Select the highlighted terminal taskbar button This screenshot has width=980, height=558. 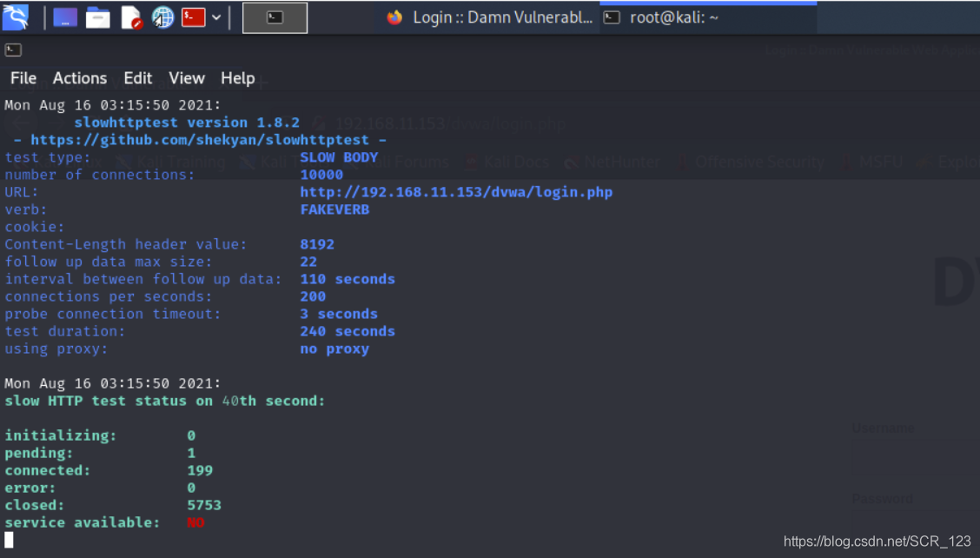[x=275, y=17]
